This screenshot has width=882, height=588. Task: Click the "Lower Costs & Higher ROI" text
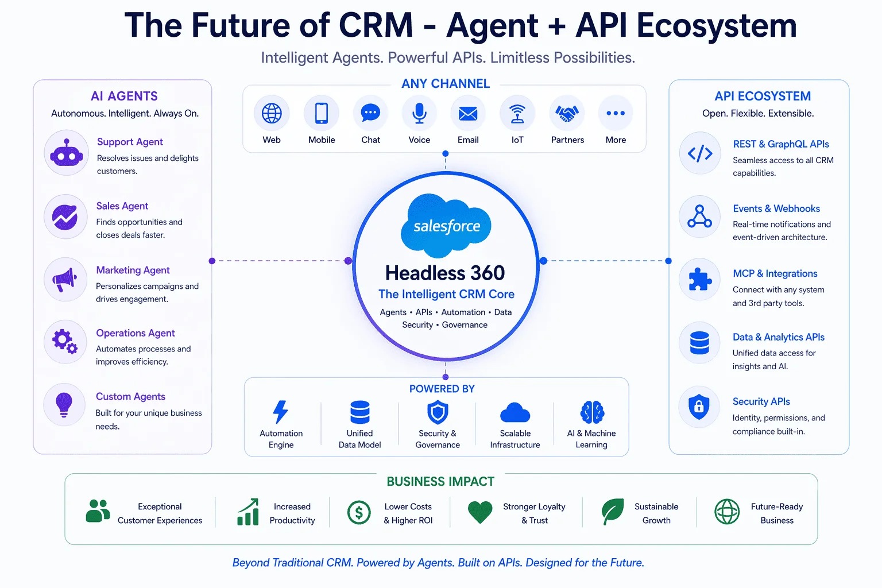click(408, 513)
